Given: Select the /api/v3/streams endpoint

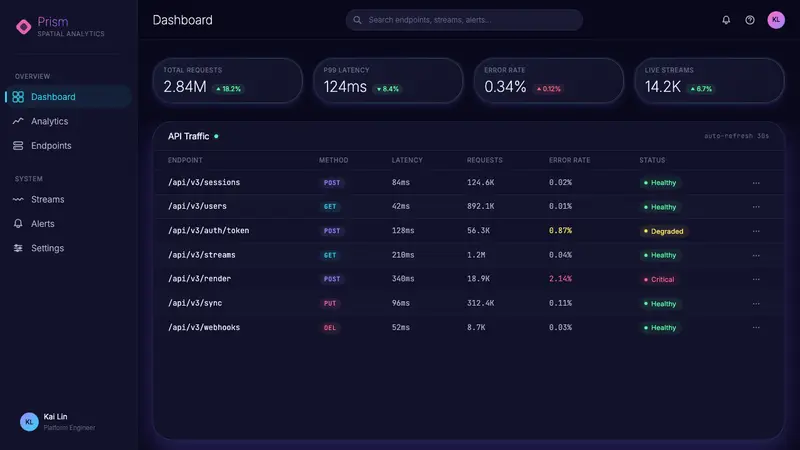Looking at the screenshot, I should 202,255.
